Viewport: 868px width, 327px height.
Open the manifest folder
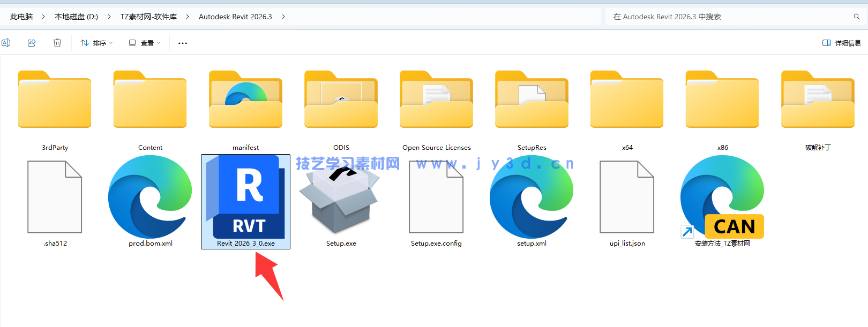click(245, 100)
